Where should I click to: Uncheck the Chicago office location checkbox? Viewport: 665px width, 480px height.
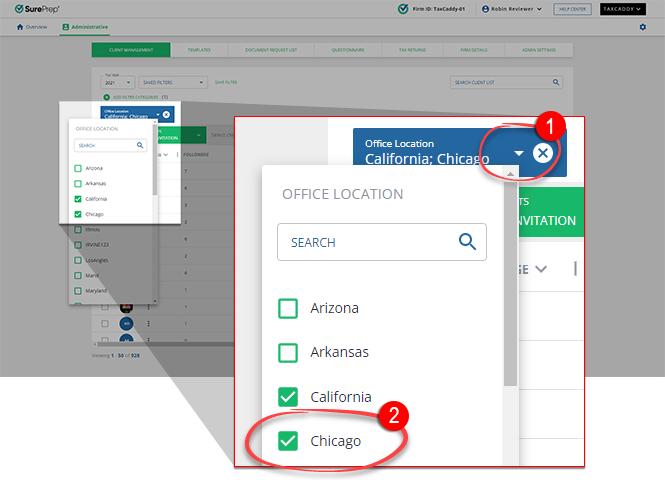click(x=288, y=440)
